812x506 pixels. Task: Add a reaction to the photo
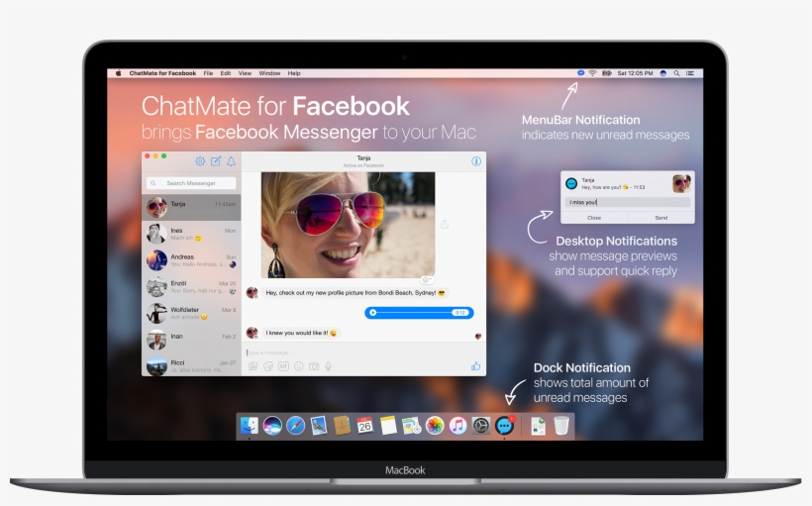click(x=427, y=280)
